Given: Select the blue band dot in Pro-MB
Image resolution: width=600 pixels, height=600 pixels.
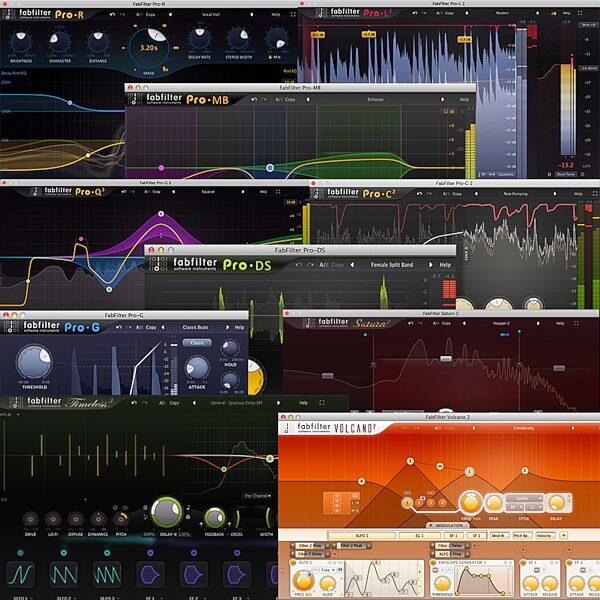Looking at the screenshot, I should (x=270, y=168).
